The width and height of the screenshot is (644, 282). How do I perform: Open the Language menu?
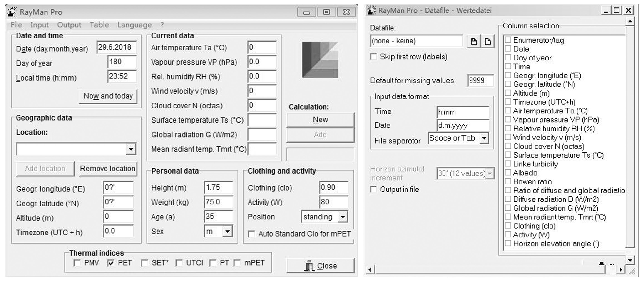point(134,25)
